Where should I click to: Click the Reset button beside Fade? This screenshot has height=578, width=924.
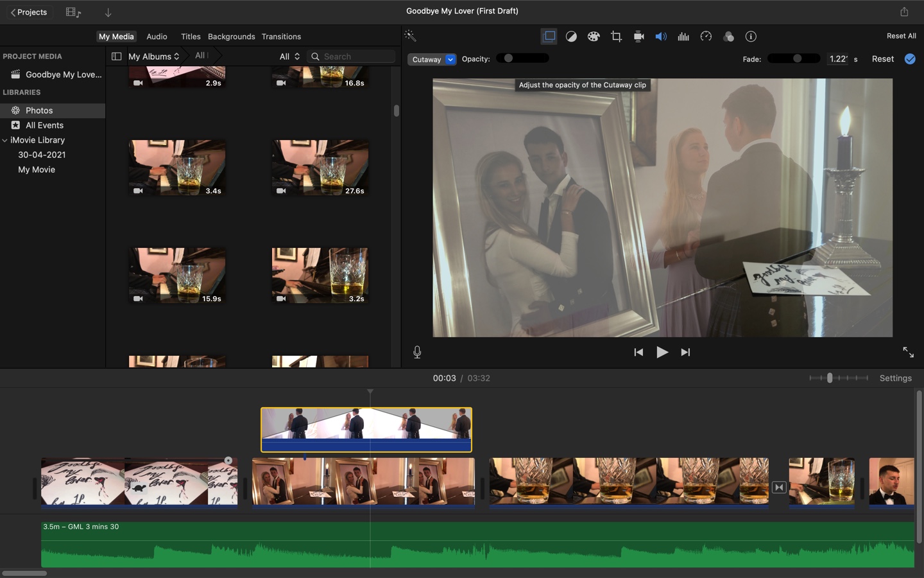click(x=883, y=59)
